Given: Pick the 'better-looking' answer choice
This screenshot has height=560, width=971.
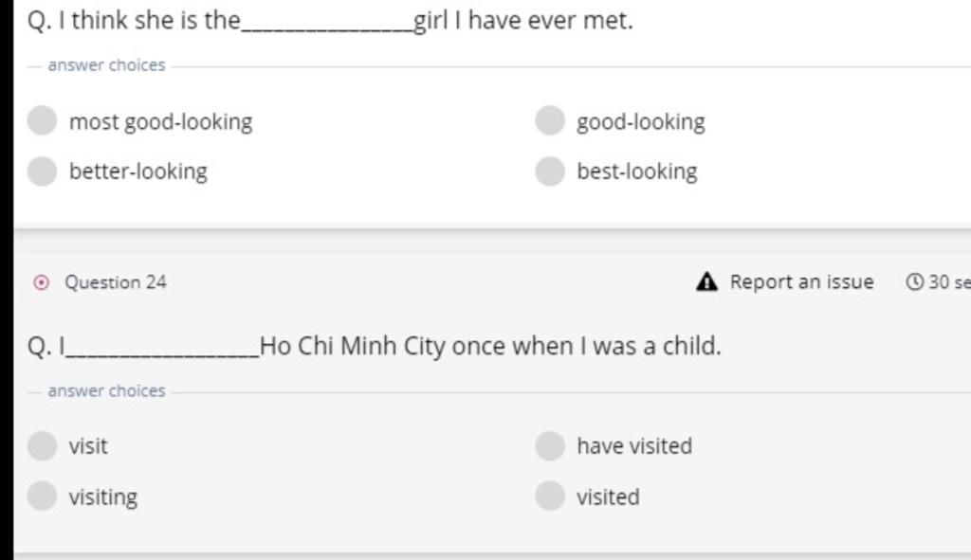Looking at the screenshot, I should click(x=43, y=172).
